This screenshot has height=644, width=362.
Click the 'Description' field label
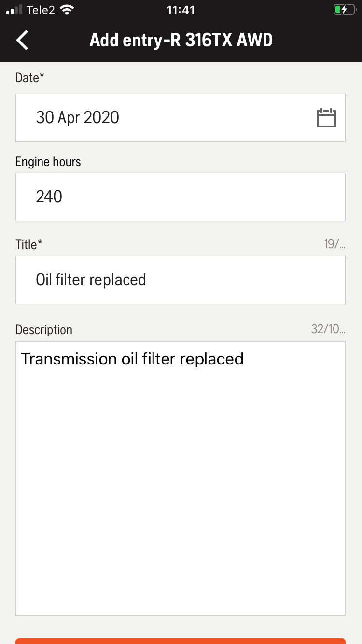pos(44,330)
